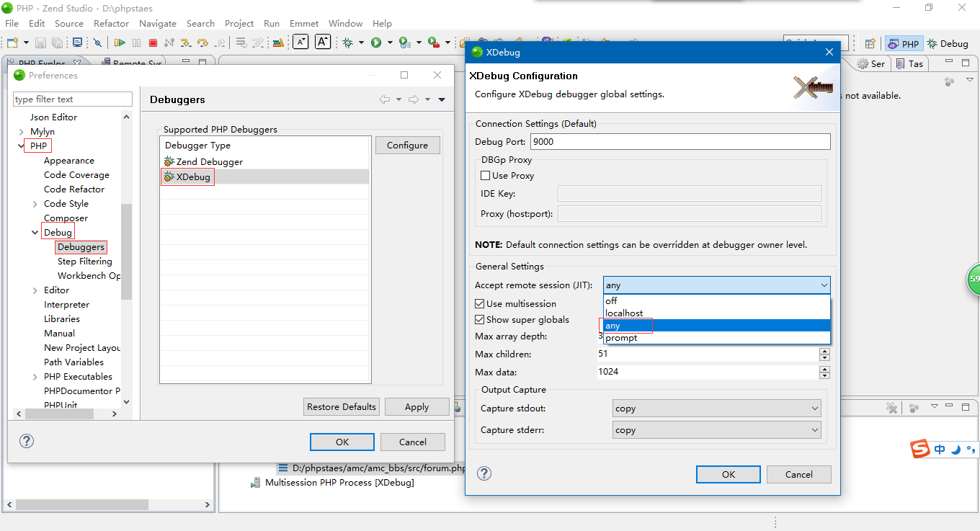This screenshot has height=531, width=980.
Task: Select Code Coverage in preferences tree
Action: point(76,175)
